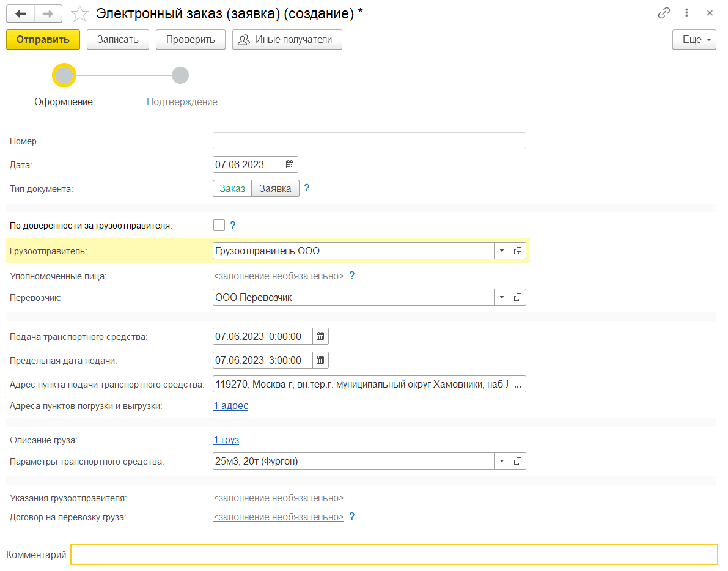Click into the Комментарий input field
The width and height of the screenshot is (728, 571).
click(394, 554)
